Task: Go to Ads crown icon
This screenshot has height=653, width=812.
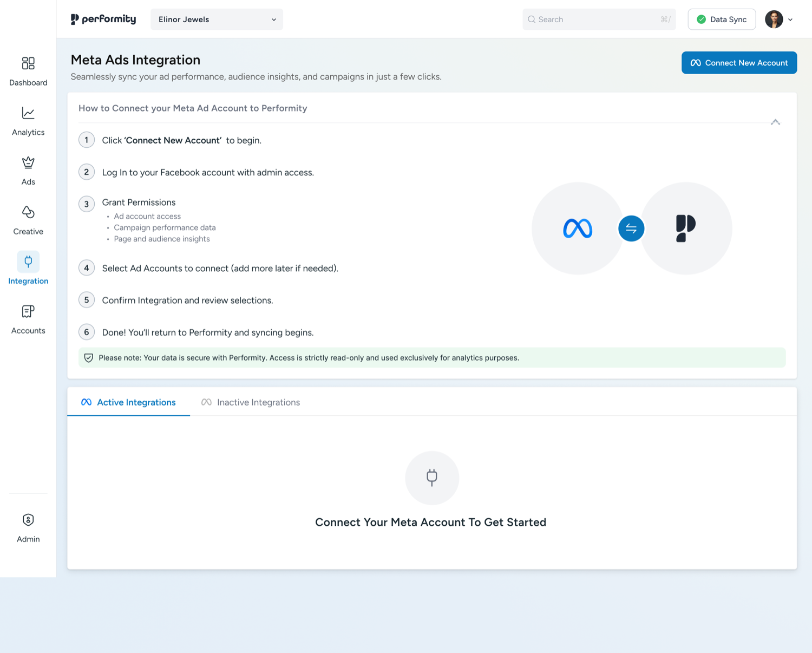Action: click(28, 162)
